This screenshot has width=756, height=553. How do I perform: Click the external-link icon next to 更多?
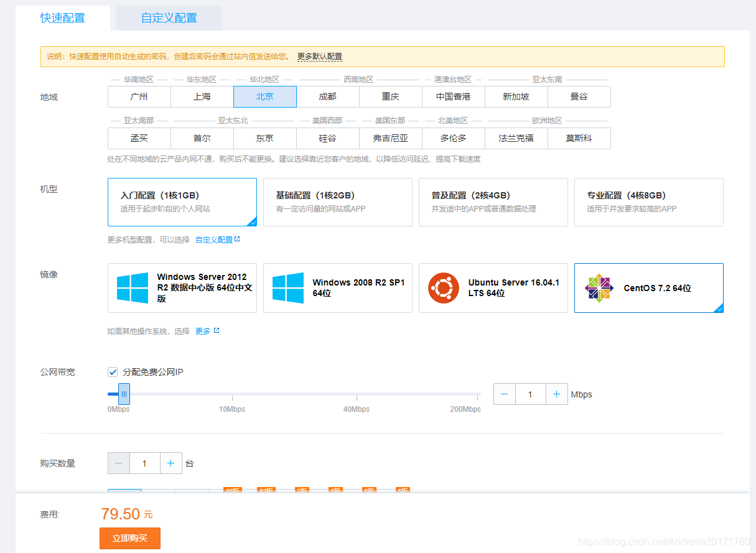click(217, 331)
